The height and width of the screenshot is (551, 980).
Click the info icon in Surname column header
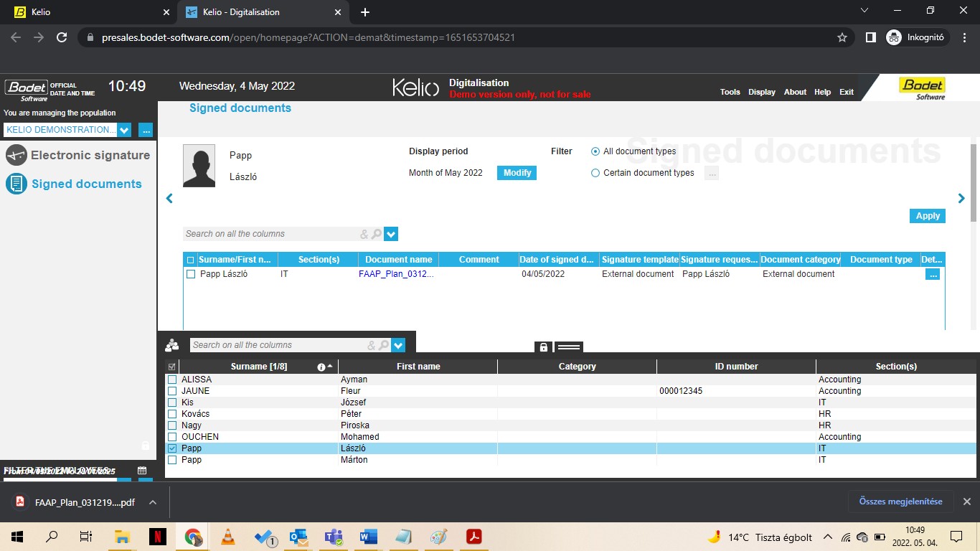tap(321, 367)
